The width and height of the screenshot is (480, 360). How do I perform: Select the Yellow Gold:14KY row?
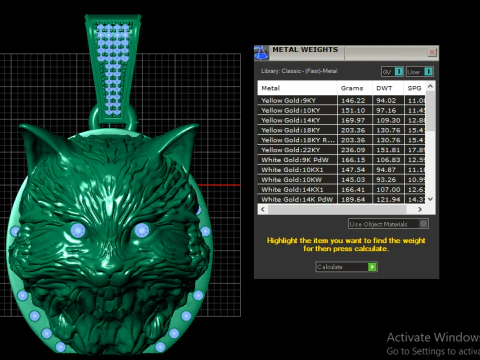click(341, 120)
